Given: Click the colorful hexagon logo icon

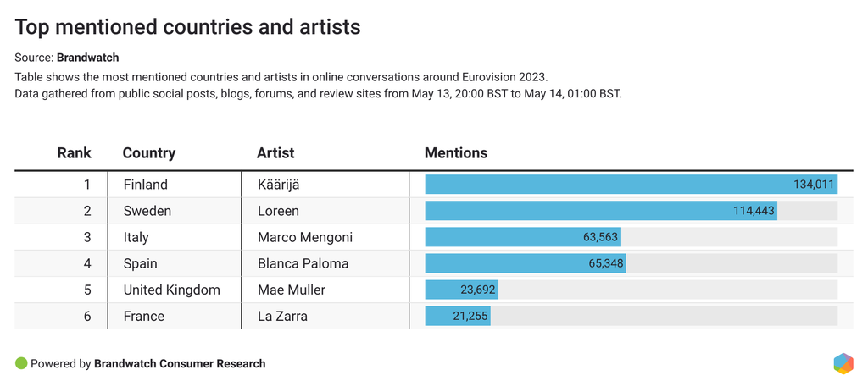Looking at the screenshot, I should coord(843,363).
